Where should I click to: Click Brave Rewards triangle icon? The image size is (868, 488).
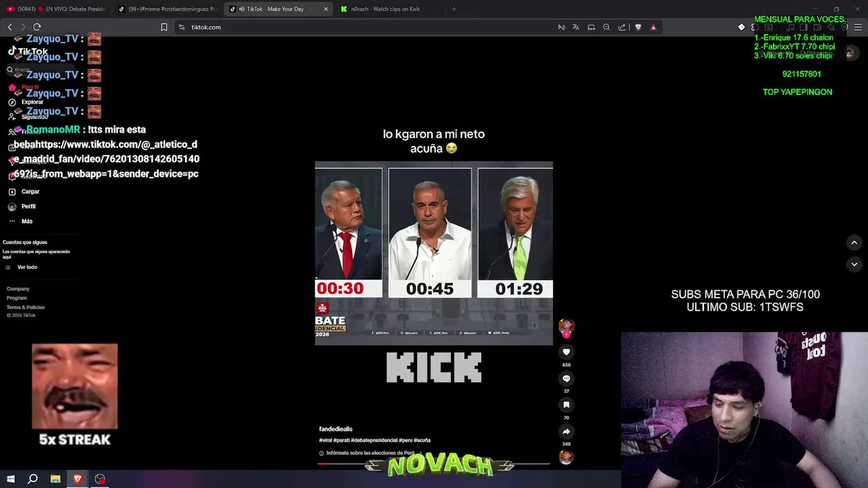(653, 27)
